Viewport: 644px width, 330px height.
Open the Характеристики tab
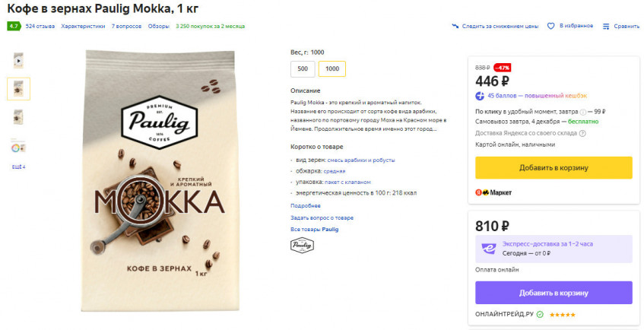83,26
